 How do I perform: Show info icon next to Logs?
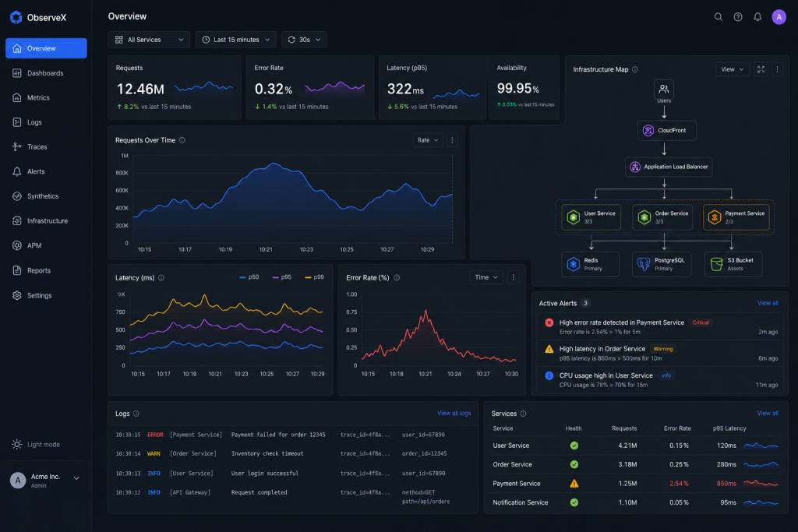coord(136,414)
